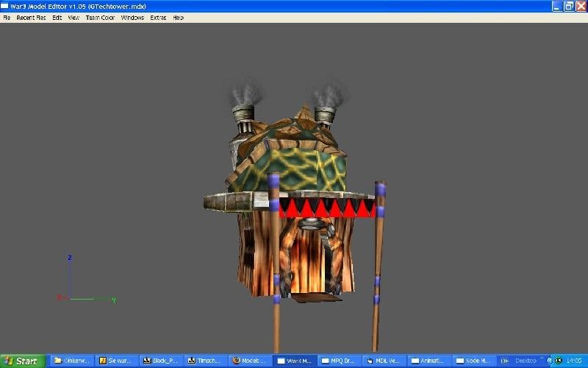Switch to the Ginkerw... folder taskbar button

point(72,361)
